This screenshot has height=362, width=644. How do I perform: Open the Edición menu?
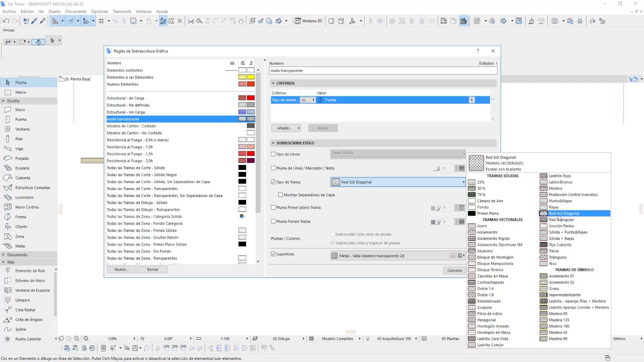(x=27, y=11)
